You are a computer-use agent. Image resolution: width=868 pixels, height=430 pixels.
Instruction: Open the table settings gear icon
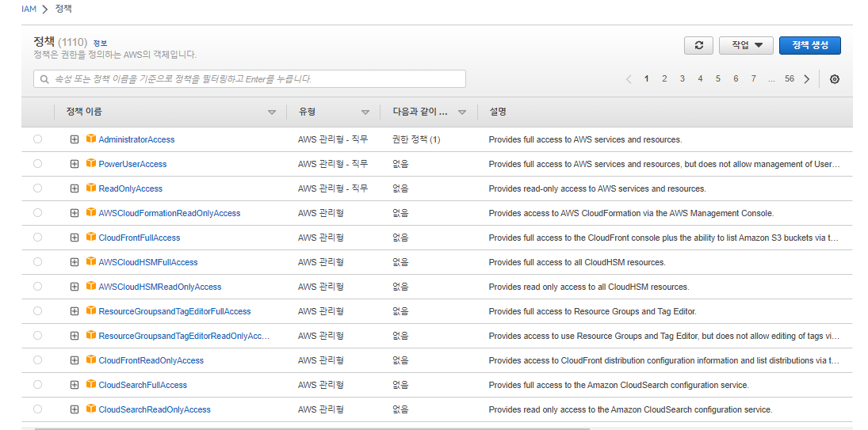click(x=835, y=79)
